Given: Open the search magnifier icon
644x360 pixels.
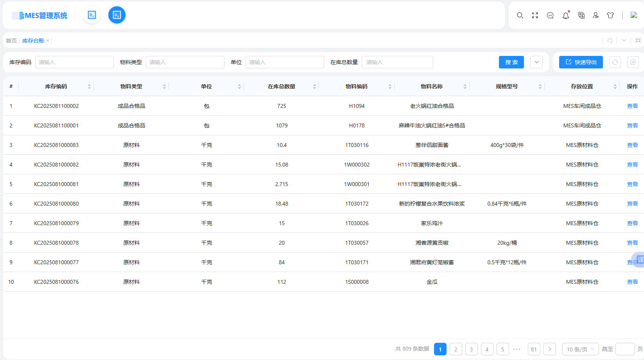Looking at the screenshot, I should coord(520,15).
